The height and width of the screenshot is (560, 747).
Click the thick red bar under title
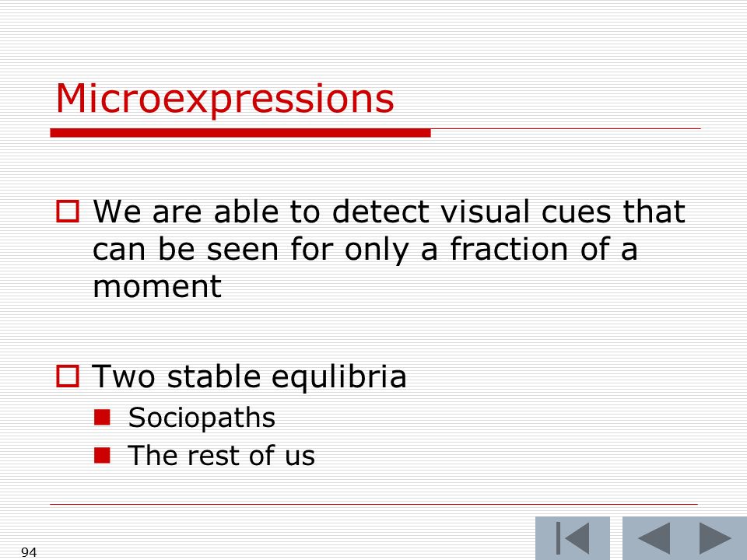tap(240, 133)
